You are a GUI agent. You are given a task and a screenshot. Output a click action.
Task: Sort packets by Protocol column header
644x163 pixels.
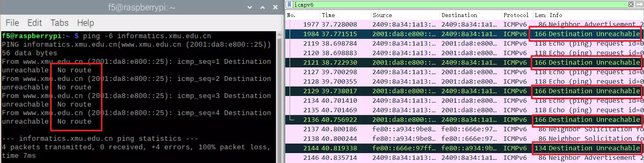click(x=516, y=15)
